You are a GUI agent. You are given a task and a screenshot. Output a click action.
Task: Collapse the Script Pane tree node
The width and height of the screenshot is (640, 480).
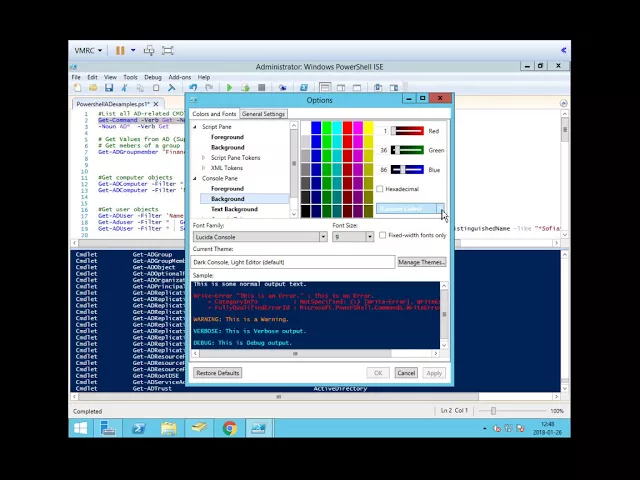point(195,127)
